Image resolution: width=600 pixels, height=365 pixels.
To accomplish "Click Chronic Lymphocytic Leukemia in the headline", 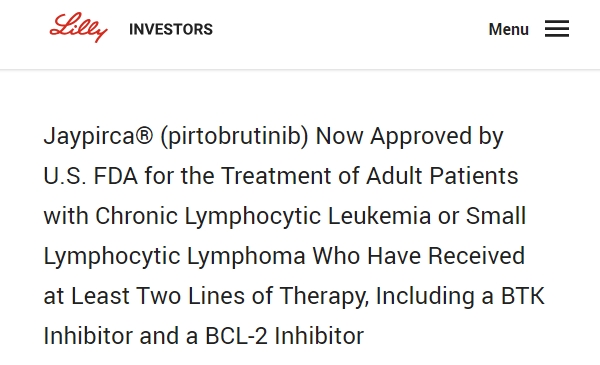I will [263, 216].
